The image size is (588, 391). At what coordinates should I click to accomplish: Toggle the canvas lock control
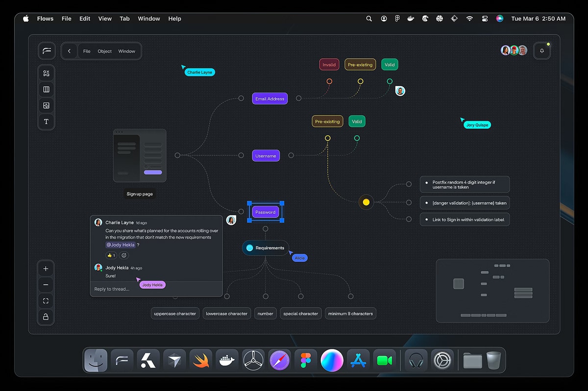tap(46, 317)
